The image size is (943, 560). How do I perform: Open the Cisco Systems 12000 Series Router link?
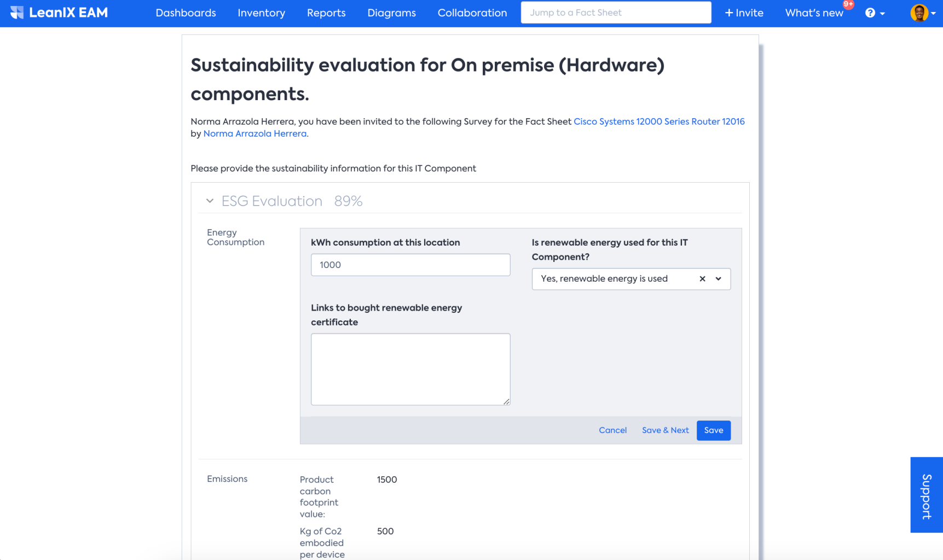click(659, 121)
